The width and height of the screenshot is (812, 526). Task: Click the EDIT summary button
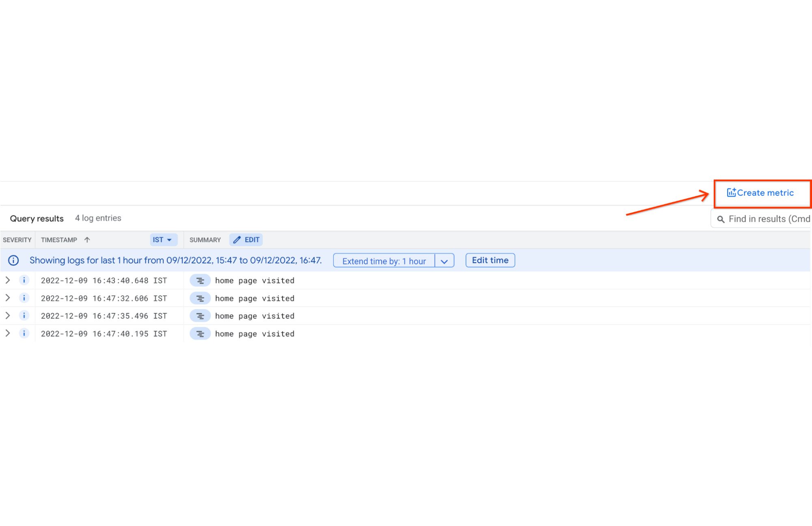tap(246, 240)
